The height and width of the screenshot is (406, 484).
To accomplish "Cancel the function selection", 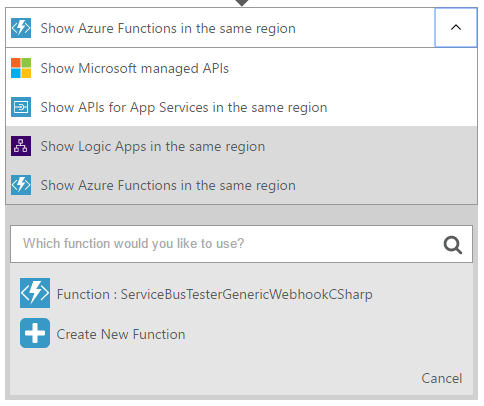I will 442,378.
